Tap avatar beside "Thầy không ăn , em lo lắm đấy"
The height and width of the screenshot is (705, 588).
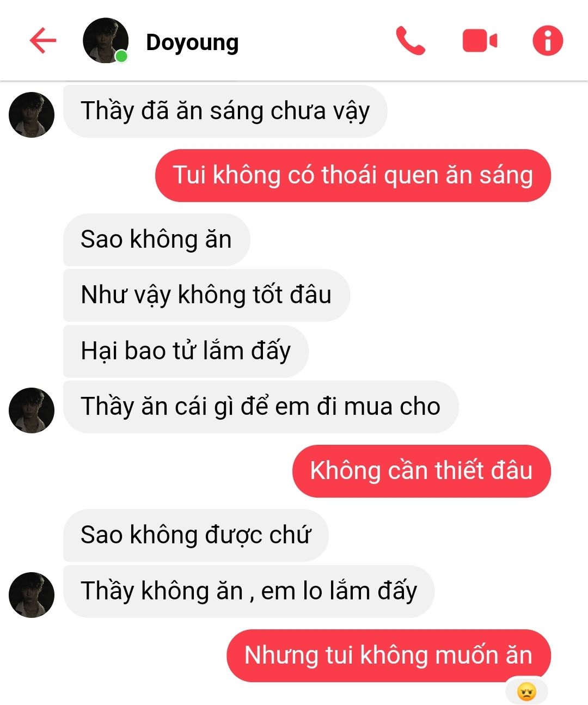coord(32,595)
